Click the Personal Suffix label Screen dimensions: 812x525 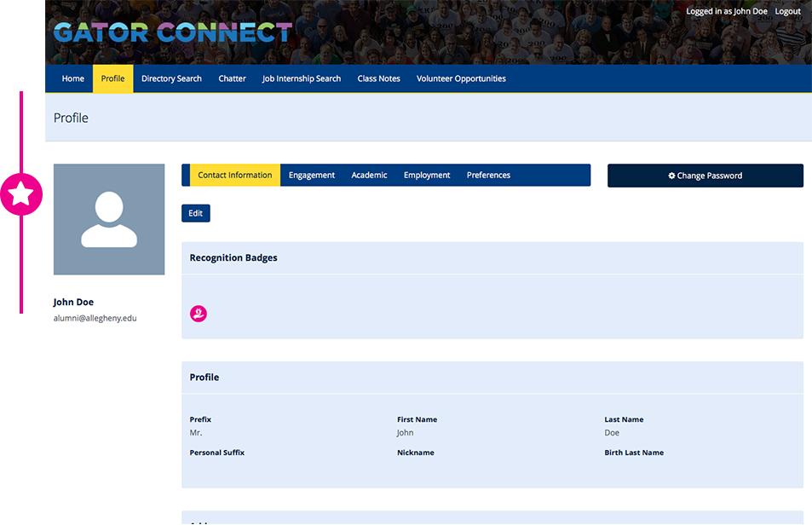coord(217,453)
